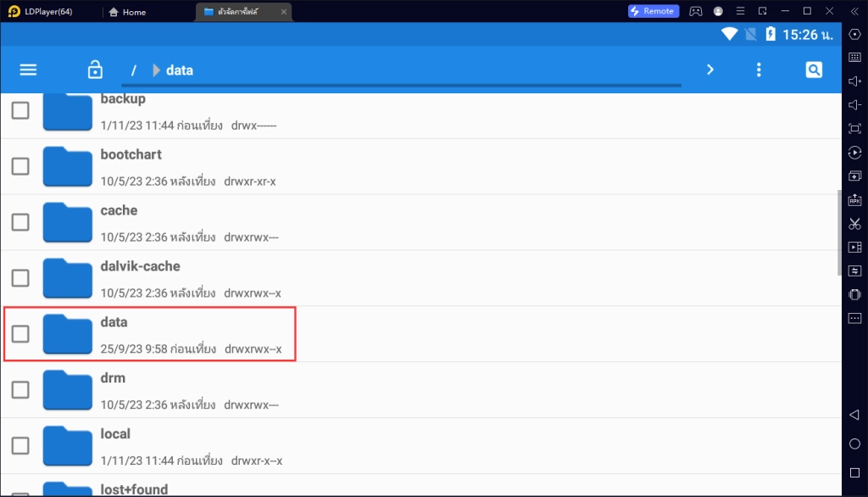Click the install APK icon
This screenshot has width=868, height=497.
click(854, 200)
